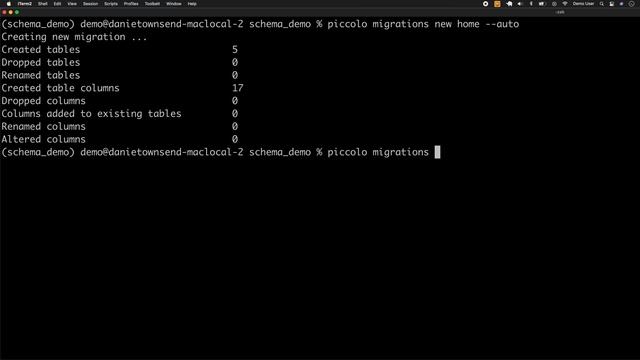Click 'Columns added to existing tables' line
Image resolution: width=640 pixels, height=360 pixels.
(x=119, y=113)
